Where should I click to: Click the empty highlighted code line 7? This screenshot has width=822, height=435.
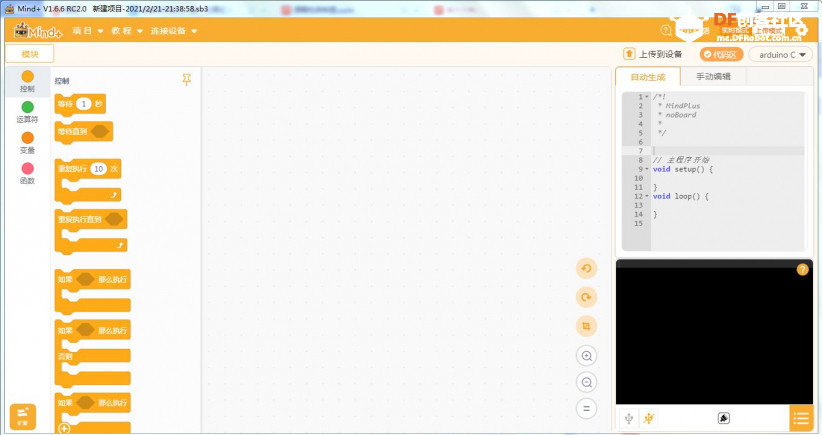click(728, 151)
